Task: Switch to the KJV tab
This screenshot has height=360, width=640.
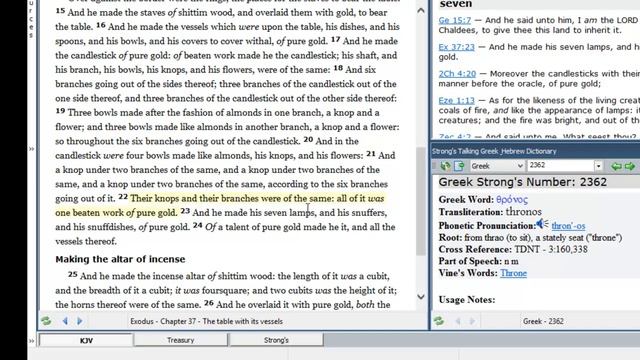Action: pyautogui.click(x=86, y=340)
